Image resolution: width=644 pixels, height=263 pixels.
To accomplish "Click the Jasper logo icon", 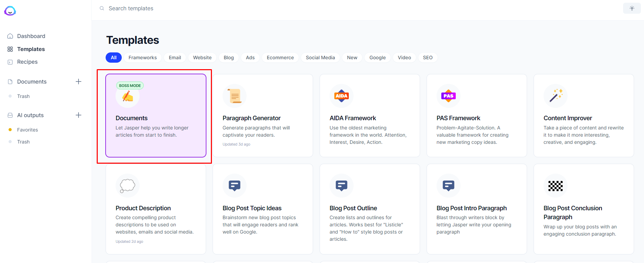I will click(x=10, y=11).
